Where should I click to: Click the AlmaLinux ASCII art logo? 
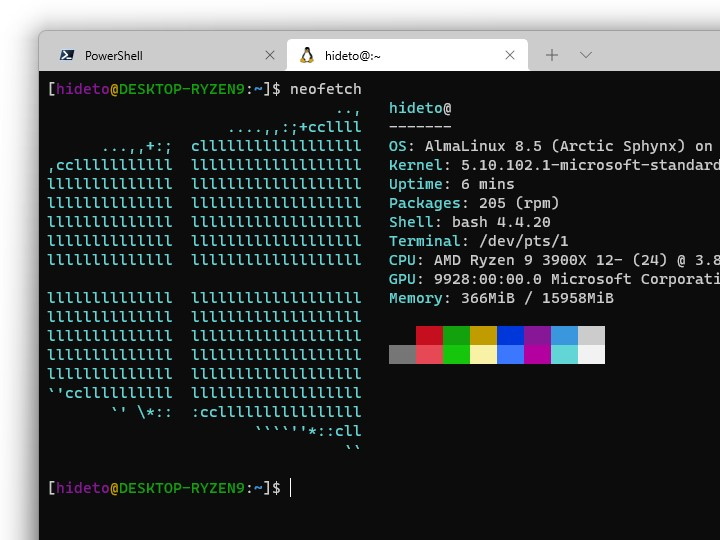[204, 279]
